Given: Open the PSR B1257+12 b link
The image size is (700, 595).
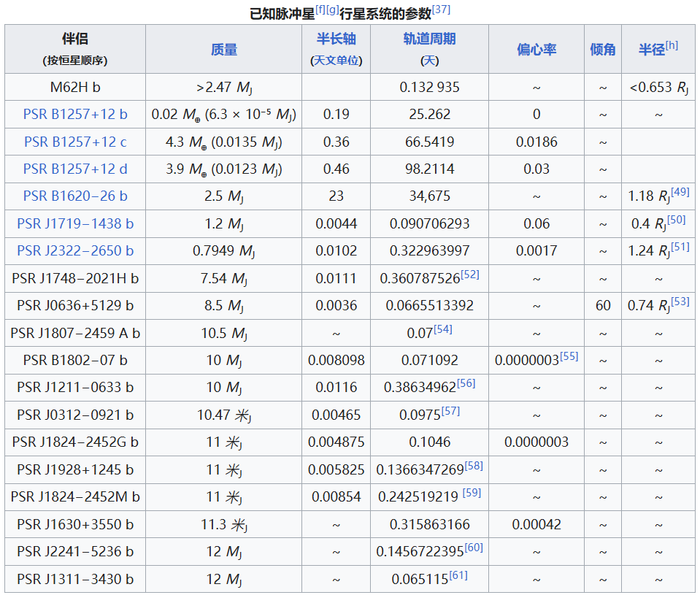Looking at the screenshot, I should pyautogui.click(x=75, y=114).
